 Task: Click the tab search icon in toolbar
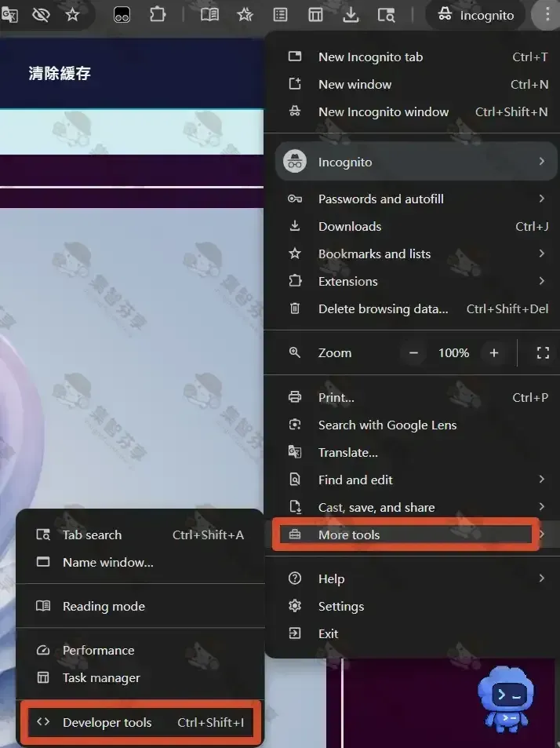coord(386,15)
